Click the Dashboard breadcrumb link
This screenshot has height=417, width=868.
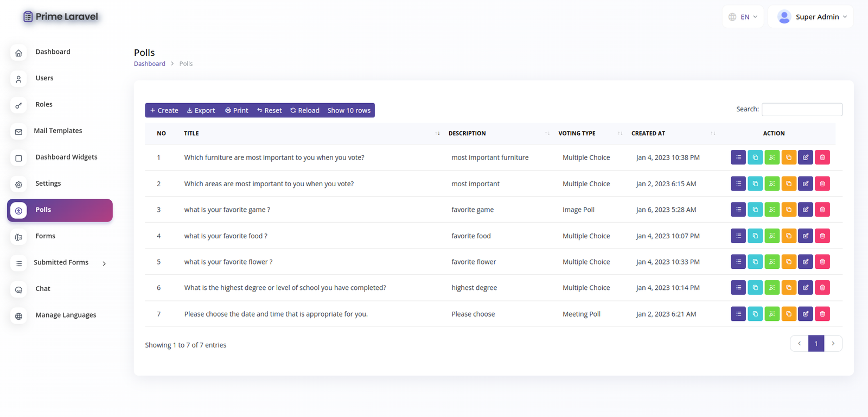coord(150,64)
